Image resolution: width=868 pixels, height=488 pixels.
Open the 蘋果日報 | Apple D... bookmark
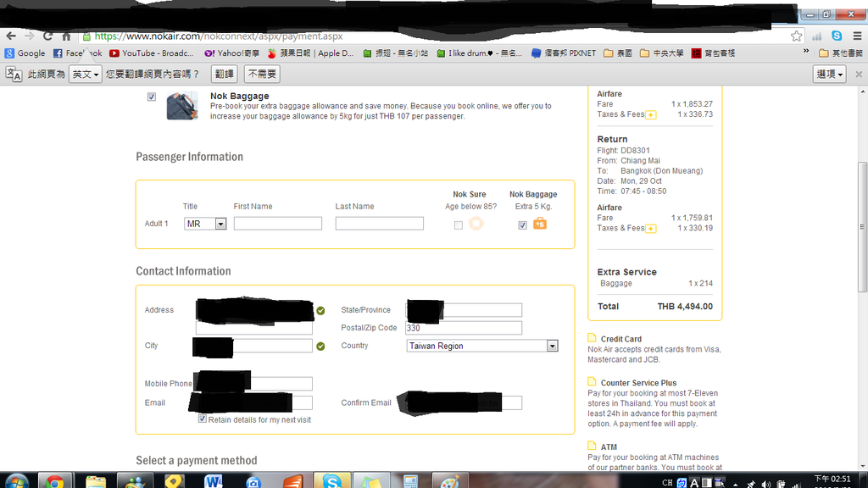[x=310, y=53]
